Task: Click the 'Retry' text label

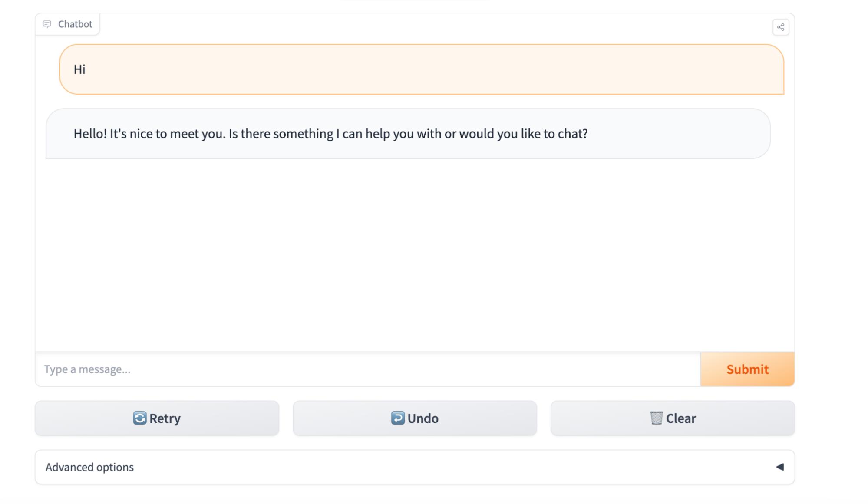Action: pos(165,418)
